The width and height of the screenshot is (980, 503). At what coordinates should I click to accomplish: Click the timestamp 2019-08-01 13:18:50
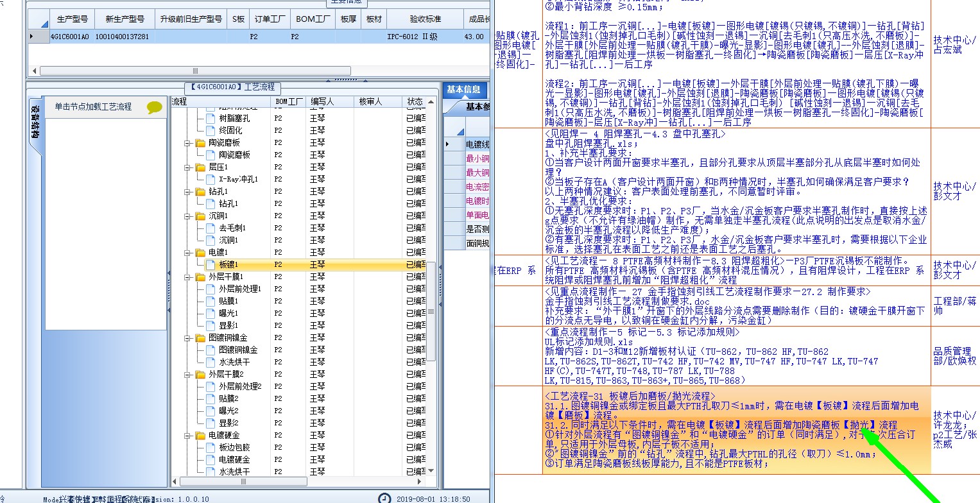coord(433,499)
